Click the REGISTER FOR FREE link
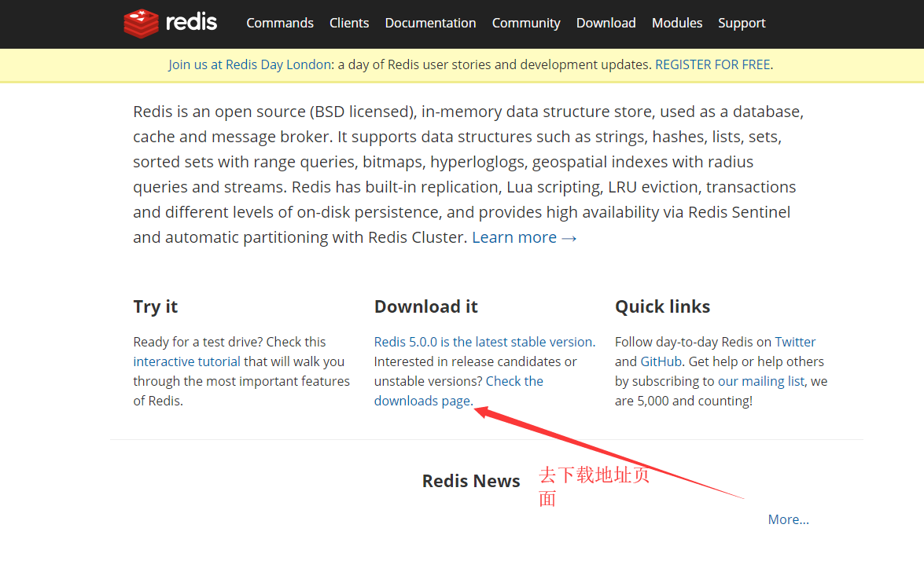The height and width of the screenshot is (561, 924). click(712, 64)
